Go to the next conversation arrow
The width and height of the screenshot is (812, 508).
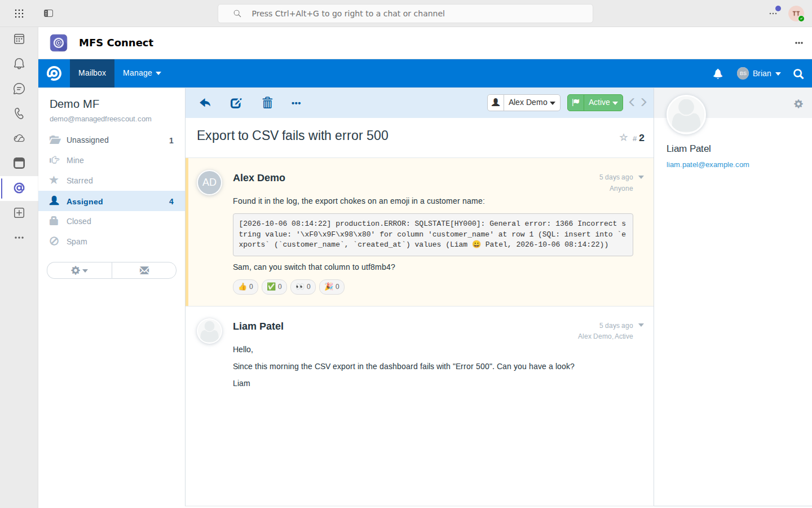tap(644, 102)
